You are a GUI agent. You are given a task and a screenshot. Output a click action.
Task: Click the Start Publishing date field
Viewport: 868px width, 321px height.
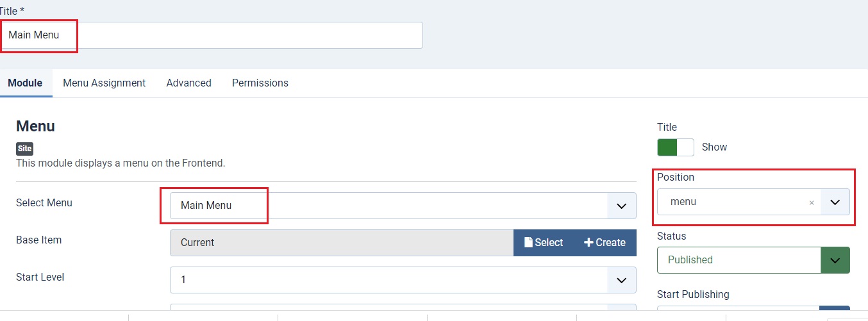pos(738,313)
